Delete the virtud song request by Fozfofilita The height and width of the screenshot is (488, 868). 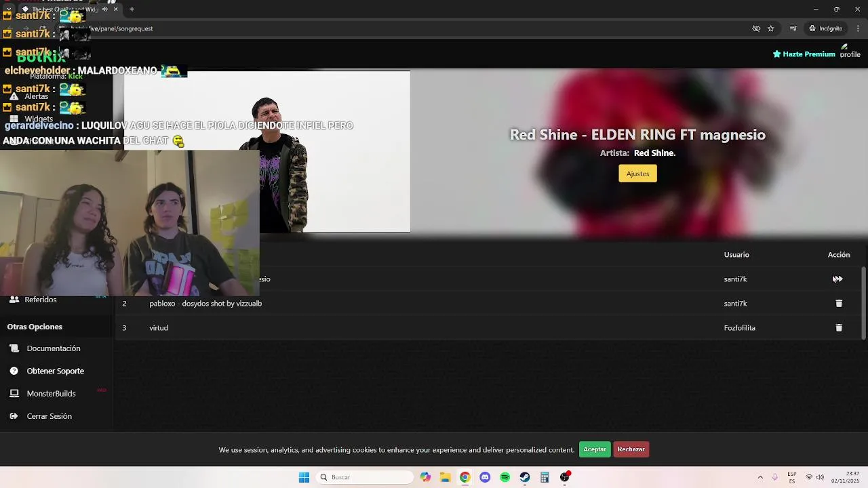(839, 328)
